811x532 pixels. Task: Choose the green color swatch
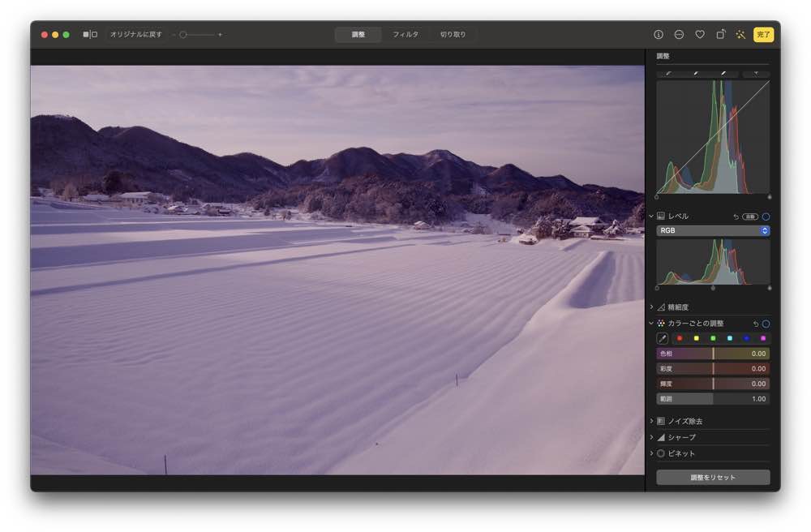[x=713, y=338]
